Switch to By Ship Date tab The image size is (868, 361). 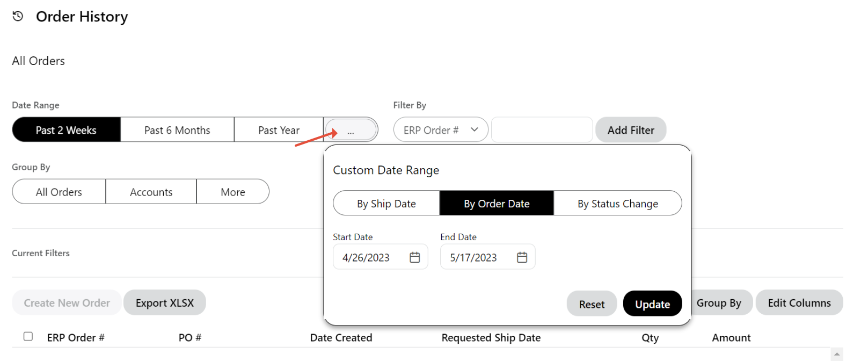(x=386, y=204)
